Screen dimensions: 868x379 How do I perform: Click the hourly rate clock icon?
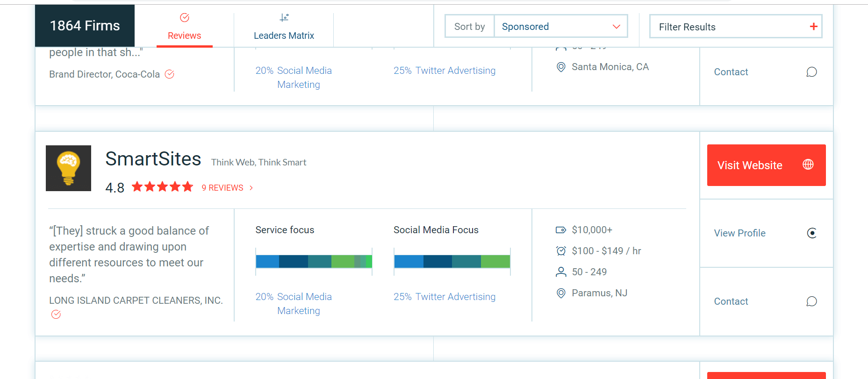point(561,251)
